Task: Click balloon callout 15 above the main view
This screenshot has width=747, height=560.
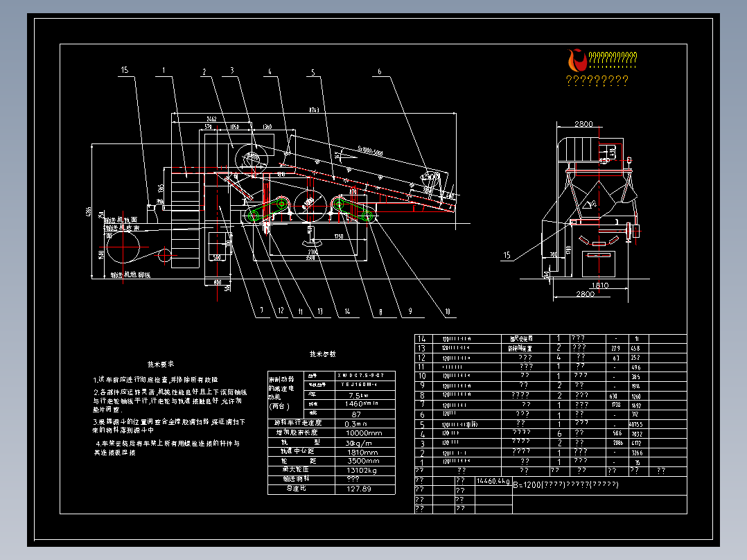Action: pyautogui.click(x=124, y=70)
